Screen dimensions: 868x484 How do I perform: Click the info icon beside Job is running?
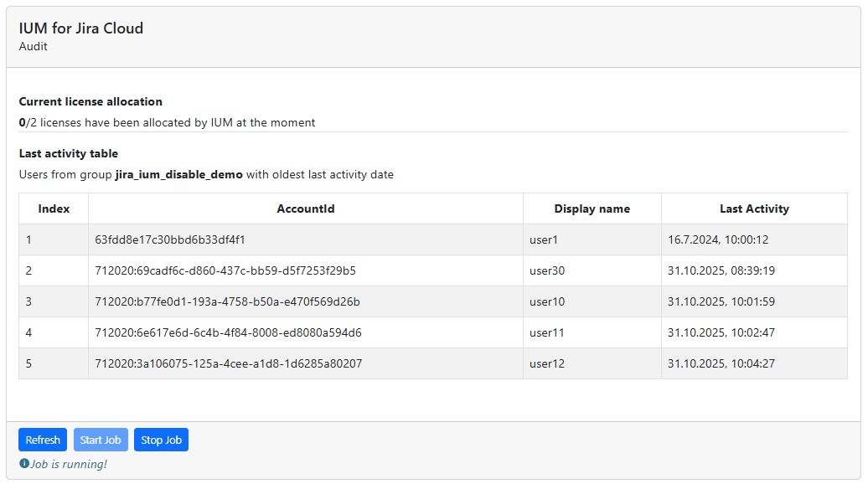(x=24, y=464)
